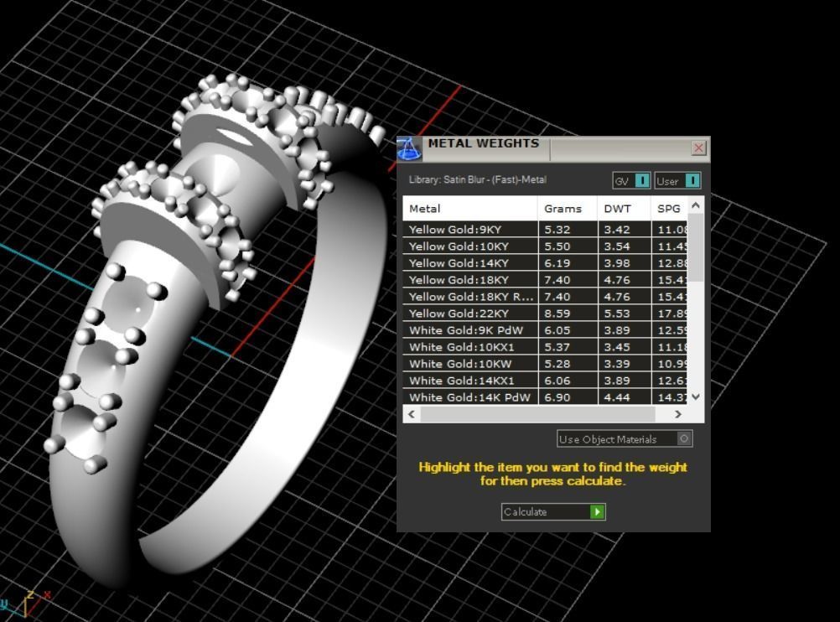840x622 pixels.
Task: Toggle the User library switch
Action: [x=677, y=181]
